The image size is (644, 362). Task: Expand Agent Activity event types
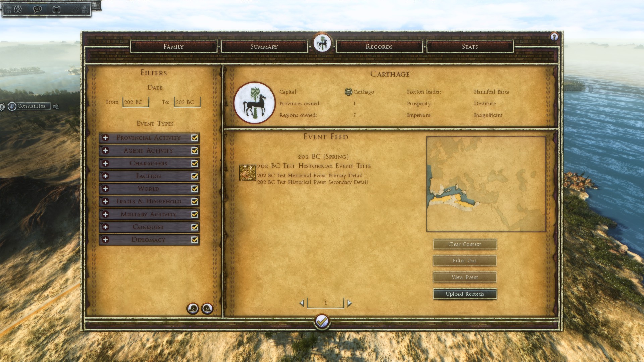(105, 150)
